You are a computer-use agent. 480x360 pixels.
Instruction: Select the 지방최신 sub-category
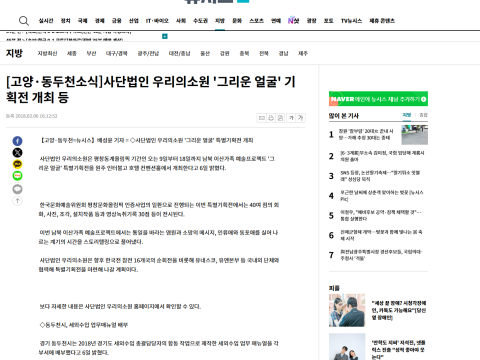[47, 53]
